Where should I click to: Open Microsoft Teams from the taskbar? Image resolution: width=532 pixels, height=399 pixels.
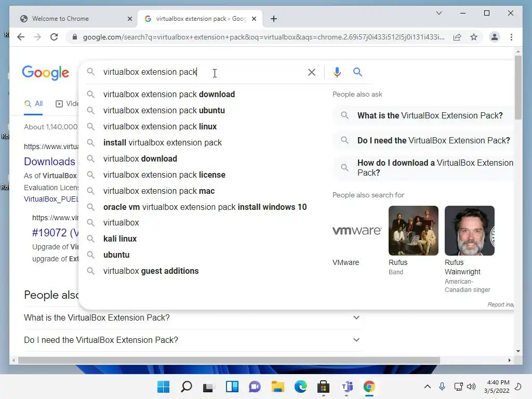(347, 387)
